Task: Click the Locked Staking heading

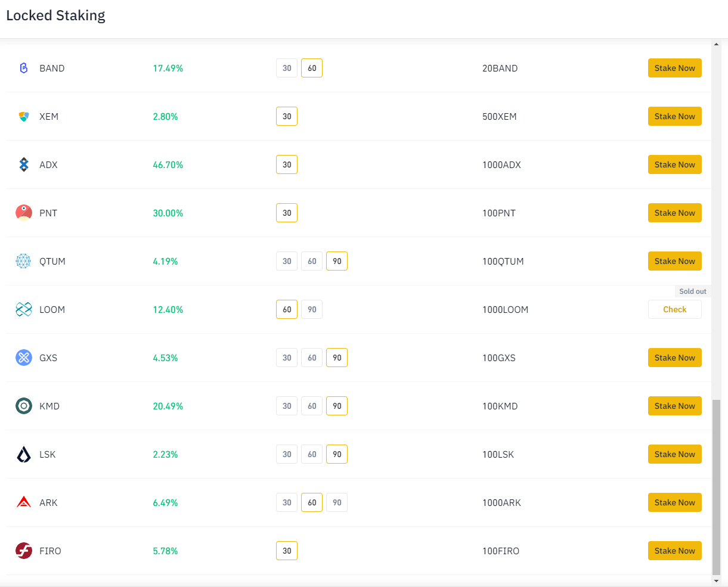Action: (56, 15)
